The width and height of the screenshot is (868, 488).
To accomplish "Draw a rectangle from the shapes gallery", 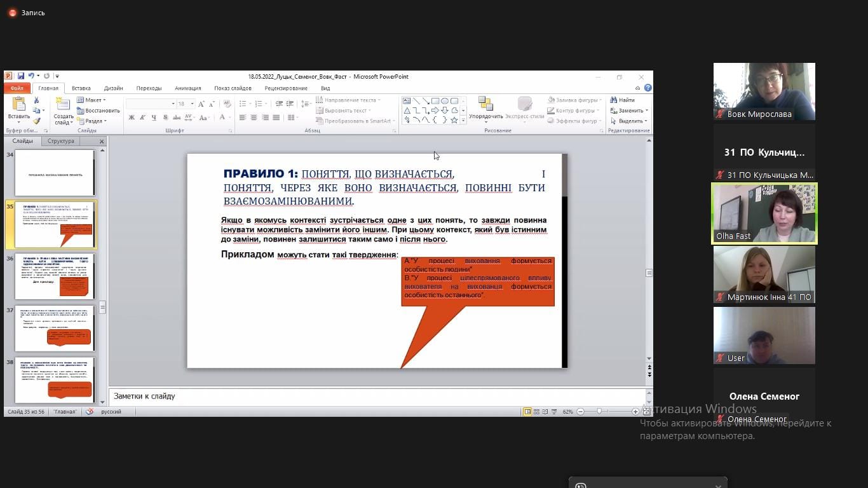I will (x=435, y=100).
